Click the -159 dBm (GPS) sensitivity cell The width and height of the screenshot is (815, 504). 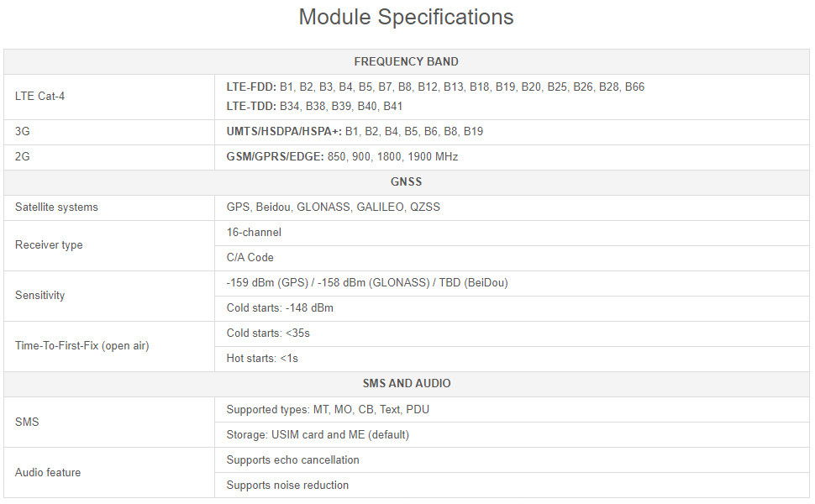pyautogui.click(x=367, y=283)
